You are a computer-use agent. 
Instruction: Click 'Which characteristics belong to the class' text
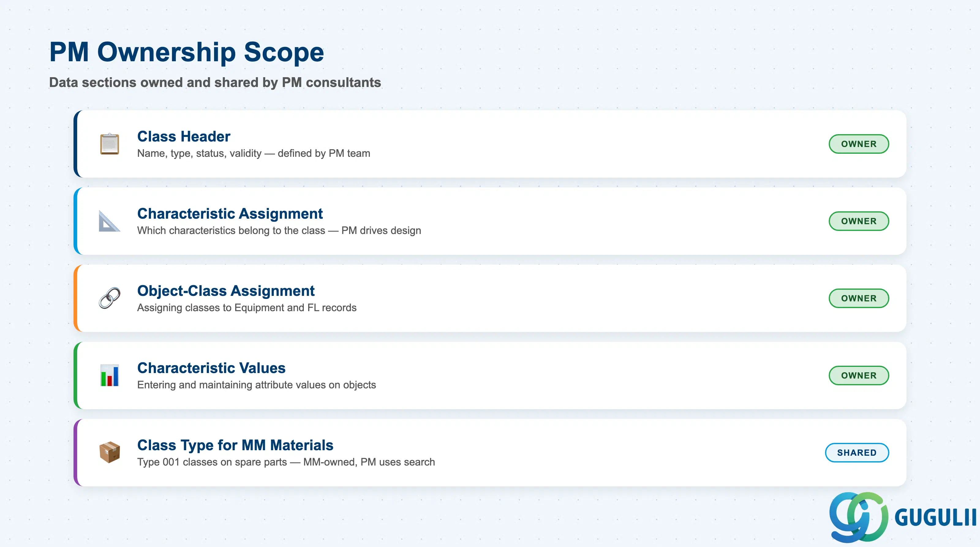[x=231, y=231]
